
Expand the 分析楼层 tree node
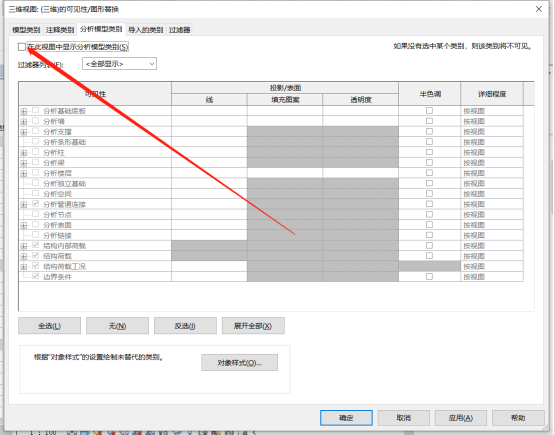[x=24, y=174]
